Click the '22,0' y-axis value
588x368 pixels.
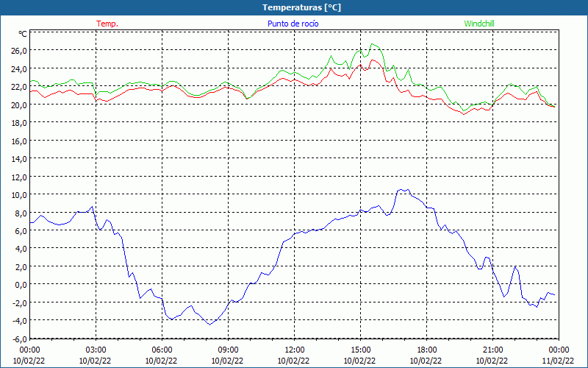pos(19,86)
